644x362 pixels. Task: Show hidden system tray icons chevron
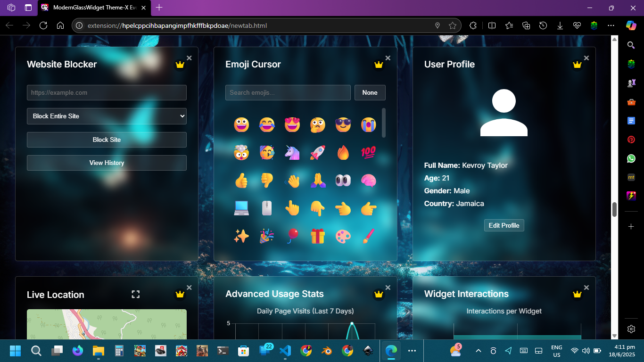479,351
